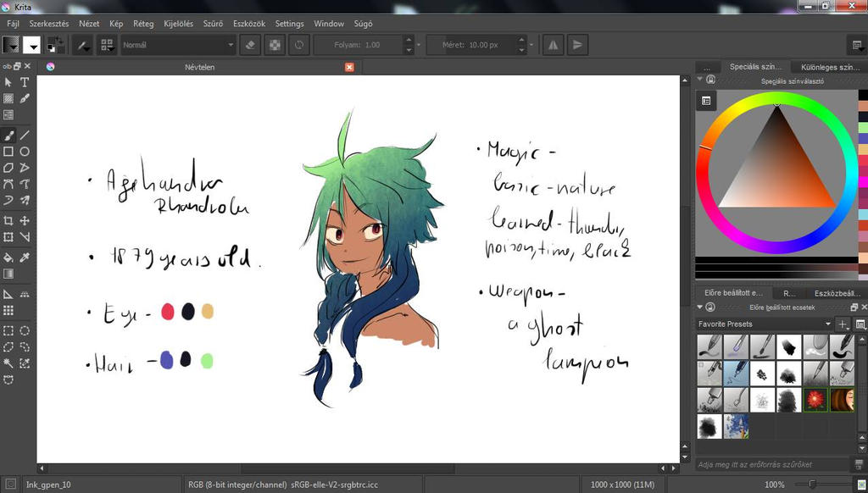This screenshot has width=868, height=493.
Task: Add a new preset tag with plus
Action: click(x=843, y=324)
